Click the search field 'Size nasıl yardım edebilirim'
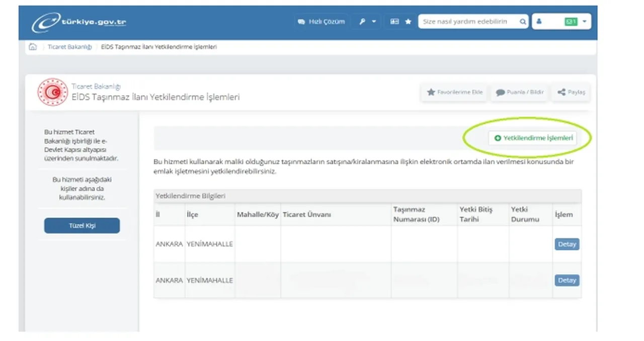Screen dimensions: 644x341 468,22
